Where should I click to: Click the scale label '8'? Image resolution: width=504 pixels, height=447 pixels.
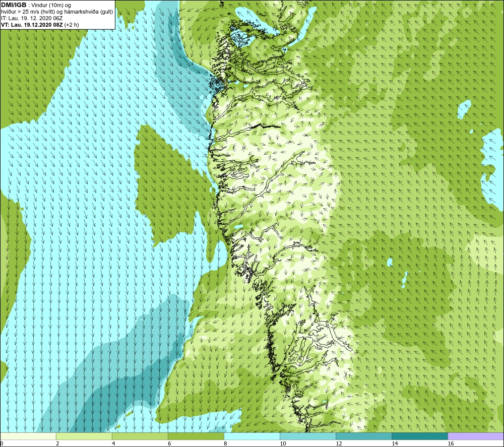click(x=225, y=443)
